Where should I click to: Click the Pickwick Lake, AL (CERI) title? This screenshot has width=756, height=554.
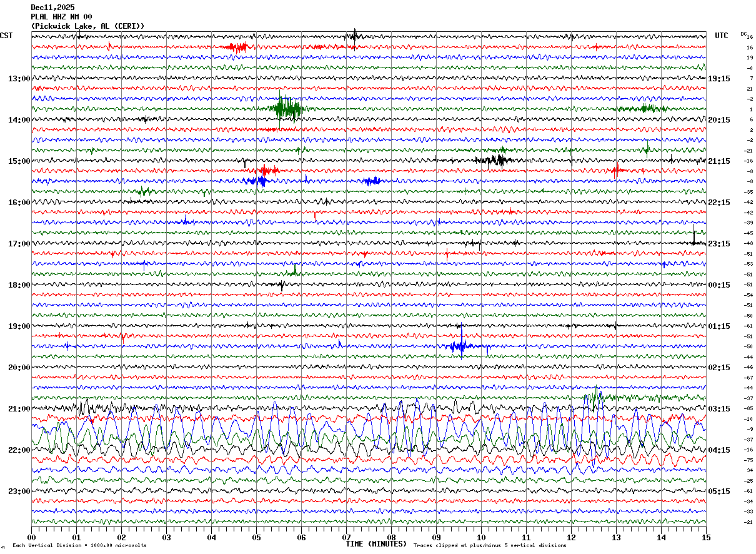click(87, 26)
